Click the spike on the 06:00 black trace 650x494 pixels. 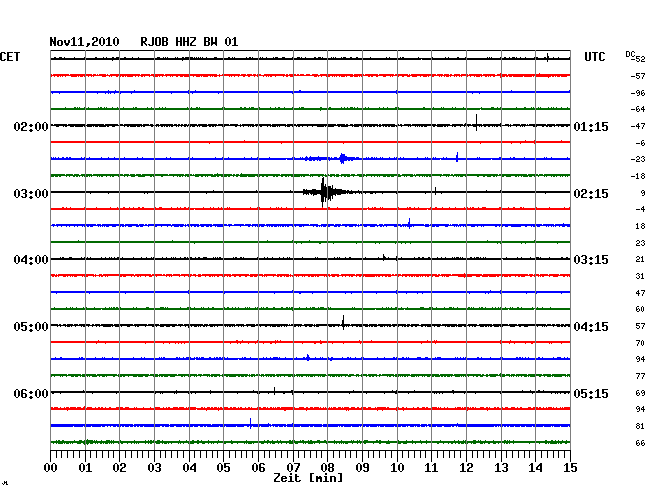(x=274, y=390)
